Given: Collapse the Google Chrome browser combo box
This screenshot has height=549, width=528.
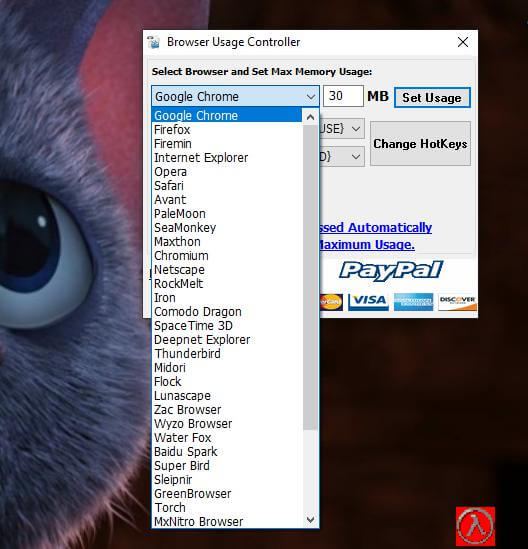Looking at the screenshot, I should [235, 96].
